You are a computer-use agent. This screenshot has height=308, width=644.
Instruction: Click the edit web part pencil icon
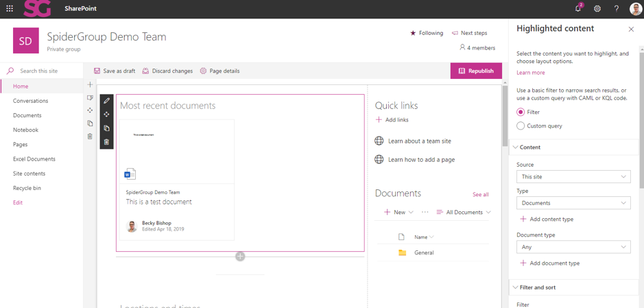coord(106,101)
